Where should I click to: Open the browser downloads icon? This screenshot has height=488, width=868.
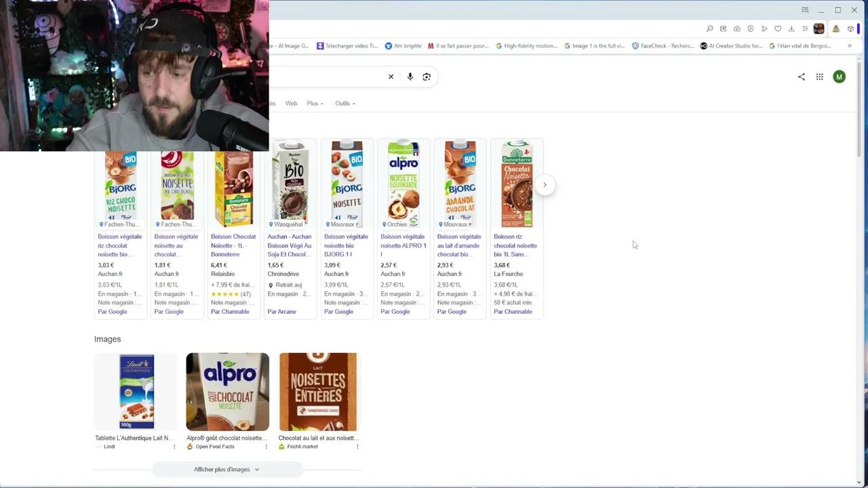pos(791,28)
